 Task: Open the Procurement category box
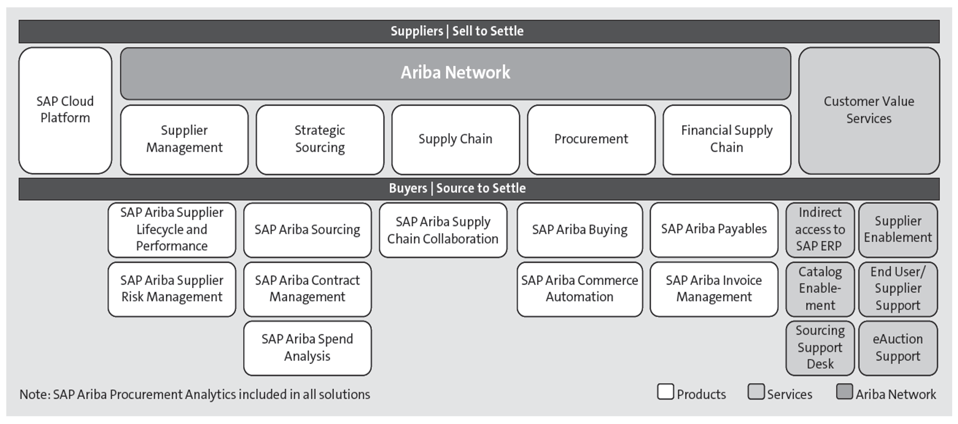(x=591, y=139)
